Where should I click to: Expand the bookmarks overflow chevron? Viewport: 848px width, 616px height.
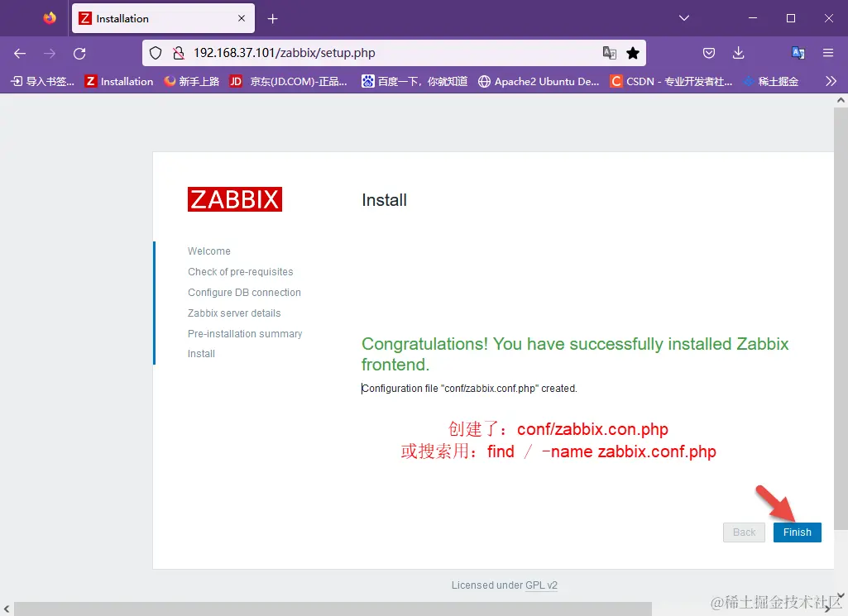832,81
